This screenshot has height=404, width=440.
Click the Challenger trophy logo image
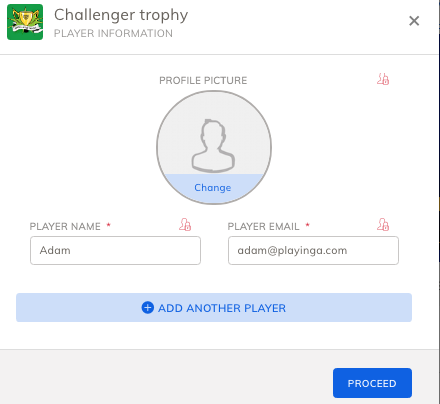tap(25, 22)
